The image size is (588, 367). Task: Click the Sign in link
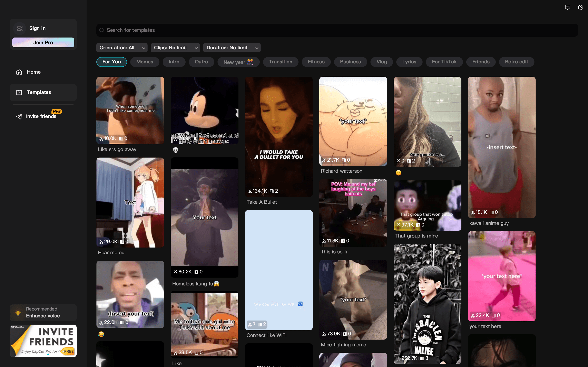pos(37,28)
